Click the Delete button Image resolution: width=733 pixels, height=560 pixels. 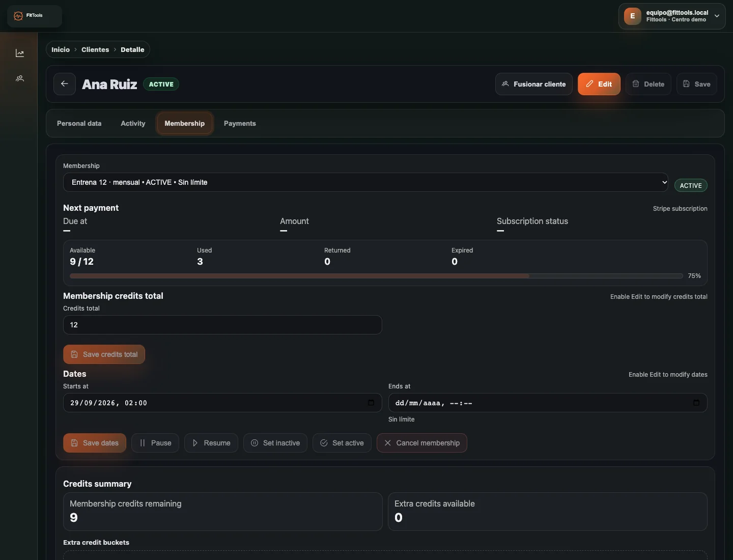tap(649, 84)
